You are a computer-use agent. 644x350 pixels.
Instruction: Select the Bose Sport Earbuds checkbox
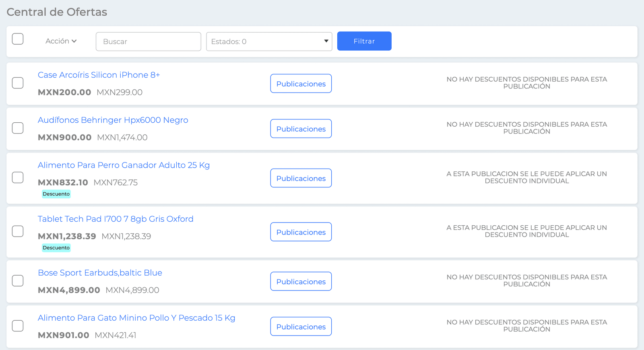click(x=18, y=280)
